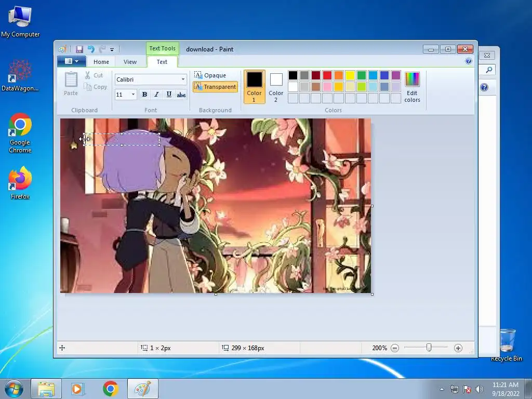Pick the purple color swatch
This screenshot has width=532, height=399.
[396, 75]
